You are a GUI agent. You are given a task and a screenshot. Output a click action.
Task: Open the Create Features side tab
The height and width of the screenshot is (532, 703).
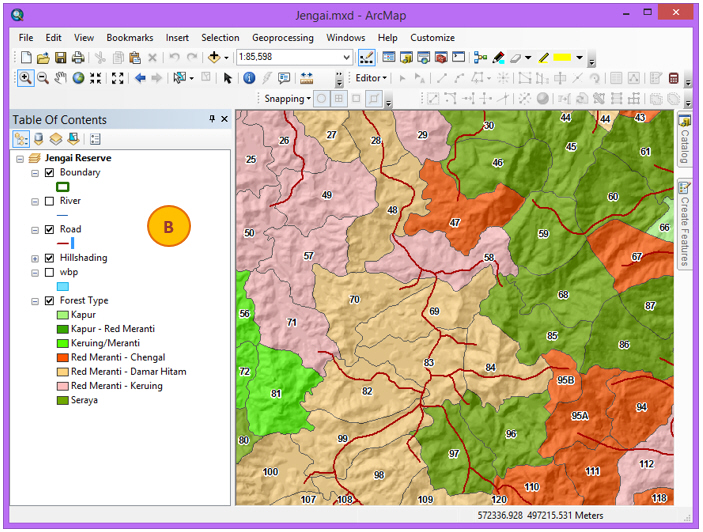pyautogui.click(x=684, y=224)
